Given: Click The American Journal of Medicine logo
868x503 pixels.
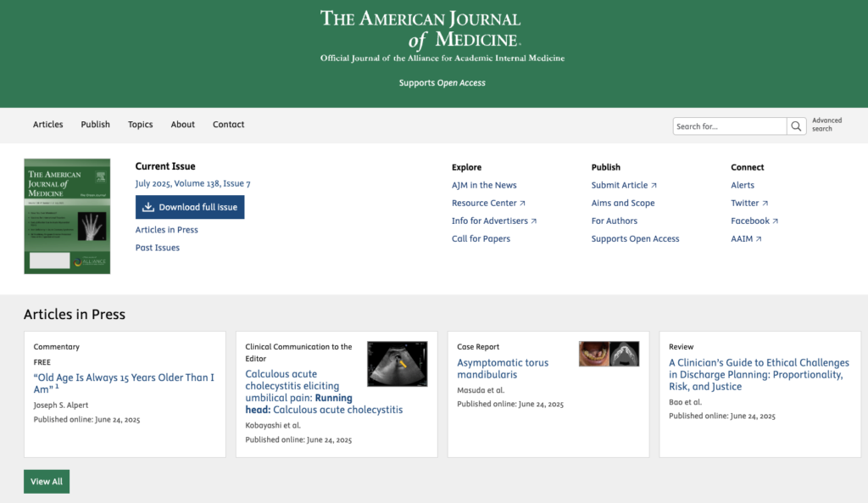Looking at the screenshot, I should click(x=420, y=29).
